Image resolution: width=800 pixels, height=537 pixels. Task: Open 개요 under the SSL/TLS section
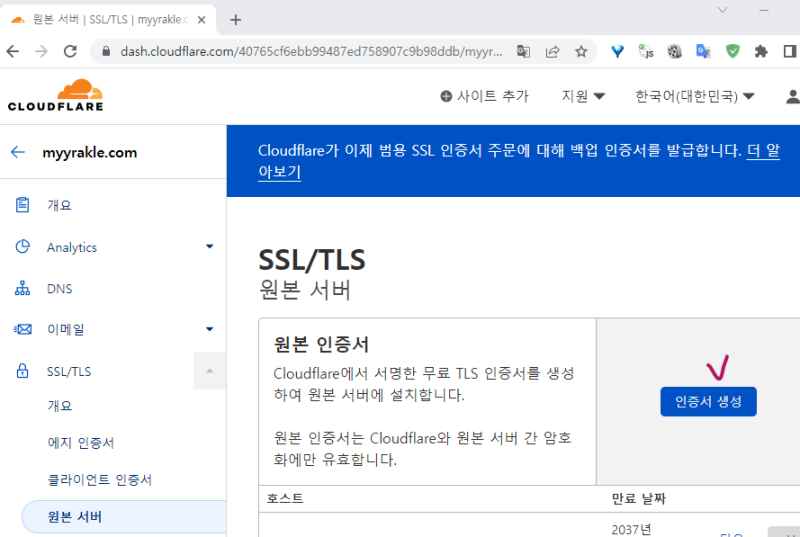pos(60,406)
